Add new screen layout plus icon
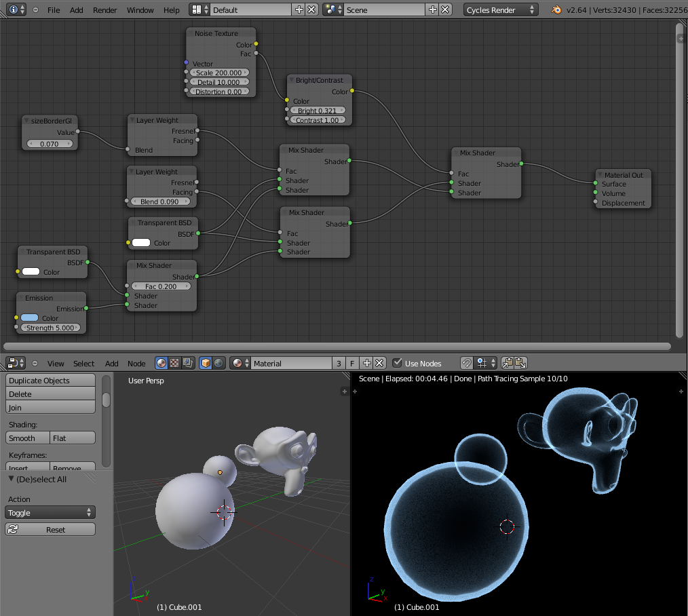The width and height of the screenshot is (688, 616). tap(299, 9)
